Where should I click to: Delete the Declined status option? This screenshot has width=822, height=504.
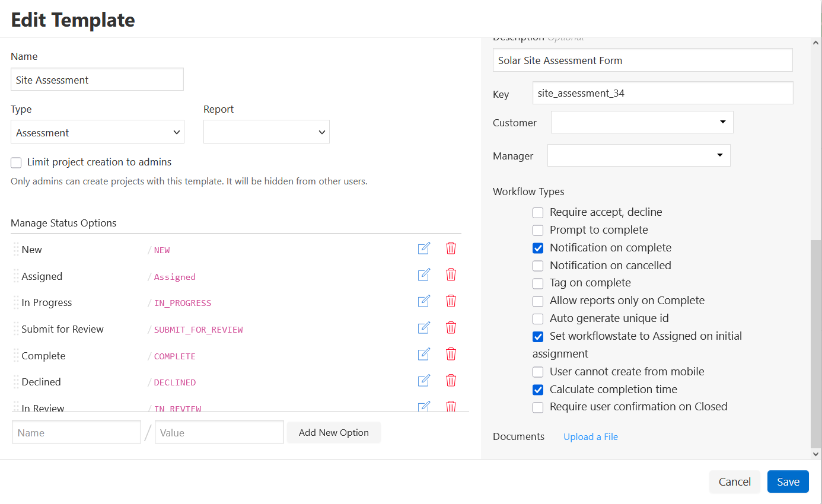click(x=451, y=380)
